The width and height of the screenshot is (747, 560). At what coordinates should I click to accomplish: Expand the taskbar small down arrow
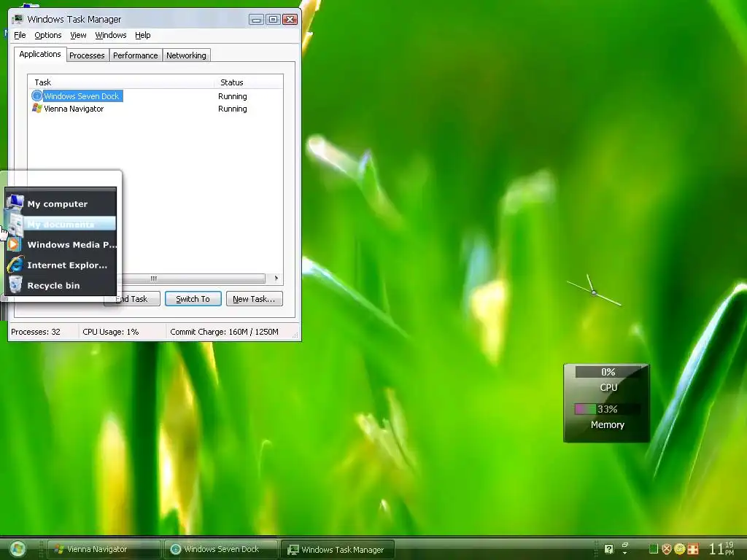click(x=624, y=553)
